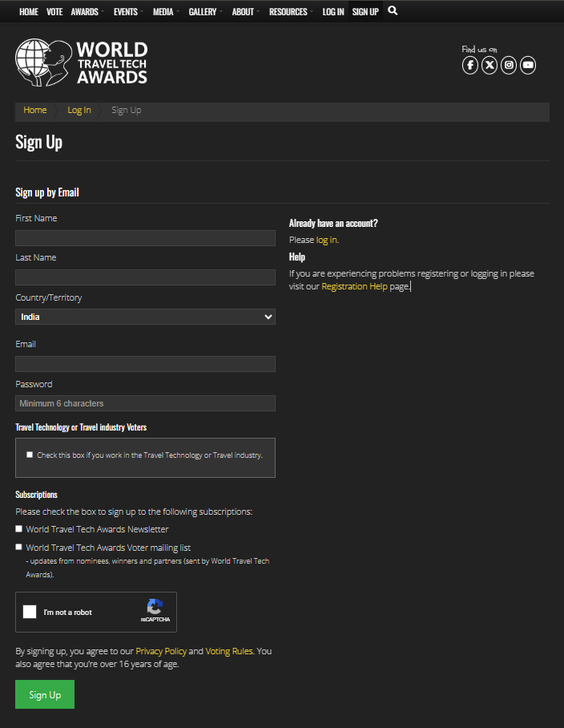Click the World Travel Tech Awards logo
The image size is (564, 728).
82,63
